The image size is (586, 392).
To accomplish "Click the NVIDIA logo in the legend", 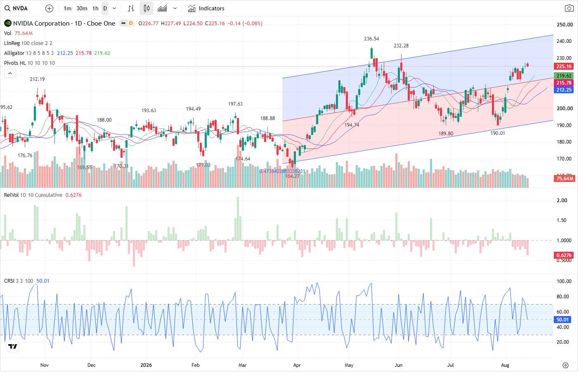I will point(7,23).
